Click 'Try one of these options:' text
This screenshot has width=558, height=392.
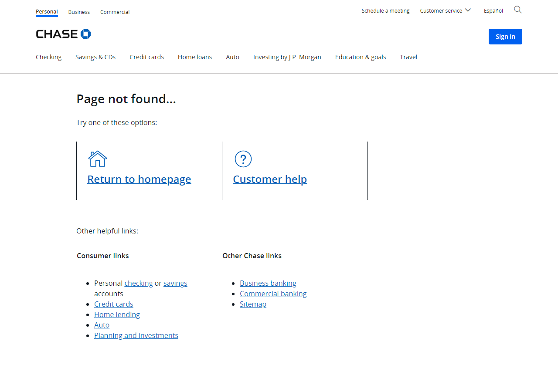(116, 122)
